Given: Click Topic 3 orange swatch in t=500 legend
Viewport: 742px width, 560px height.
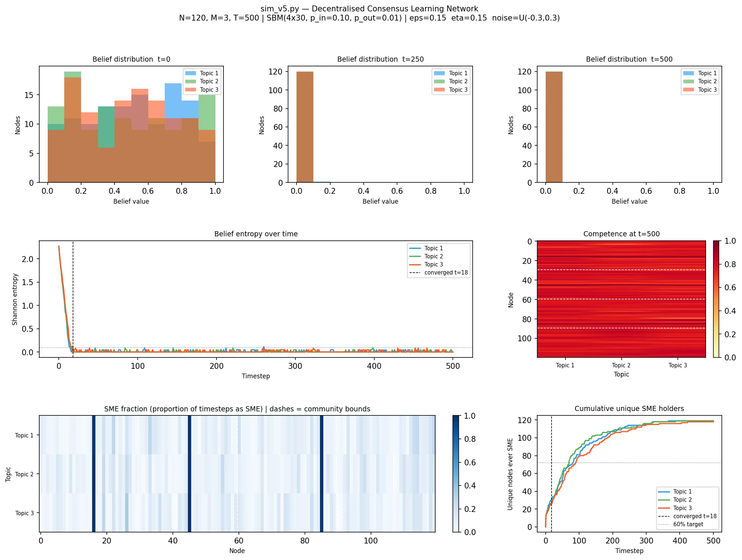Looking at the screenshot, I should tap(688, 90).
